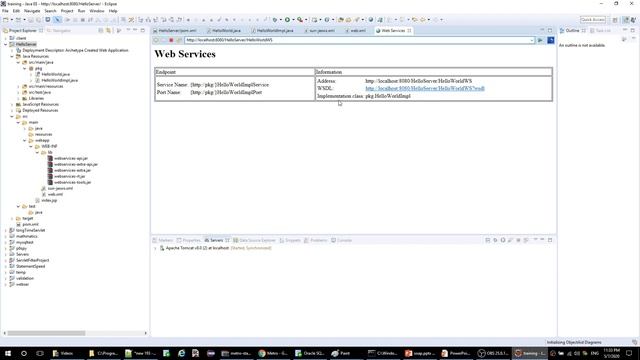Switch to HelloWorldImpl.java editor tab
Screen dimensions: 640x360
click(272, 31)
